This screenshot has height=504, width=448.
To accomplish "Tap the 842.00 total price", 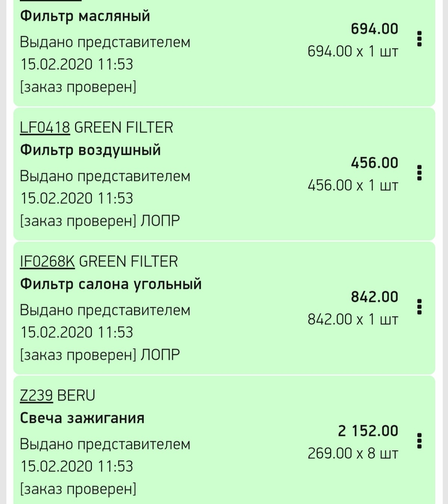I will (374, 297).
